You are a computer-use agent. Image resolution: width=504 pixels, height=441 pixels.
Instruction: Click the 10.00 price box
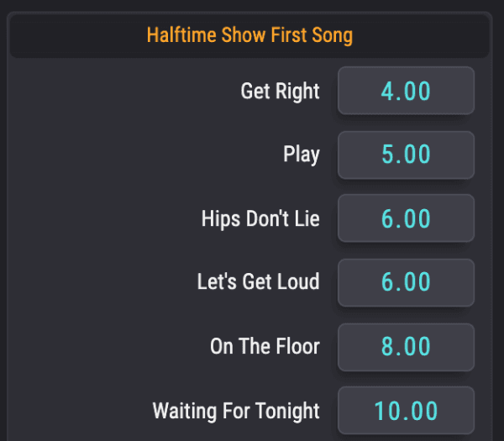click(406, 410)
